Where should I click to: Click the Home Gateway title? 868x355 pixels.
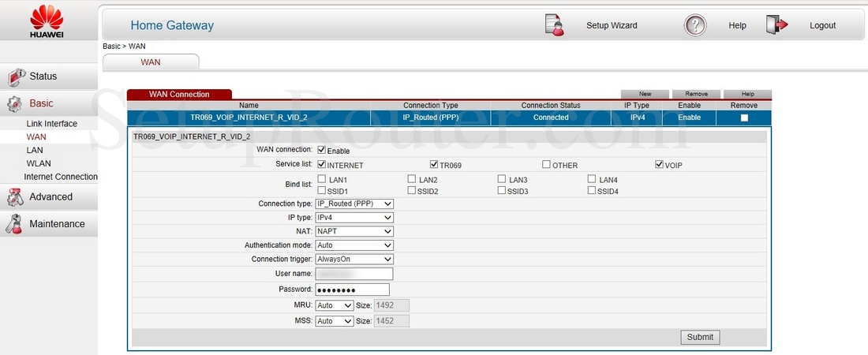point(172,25)
